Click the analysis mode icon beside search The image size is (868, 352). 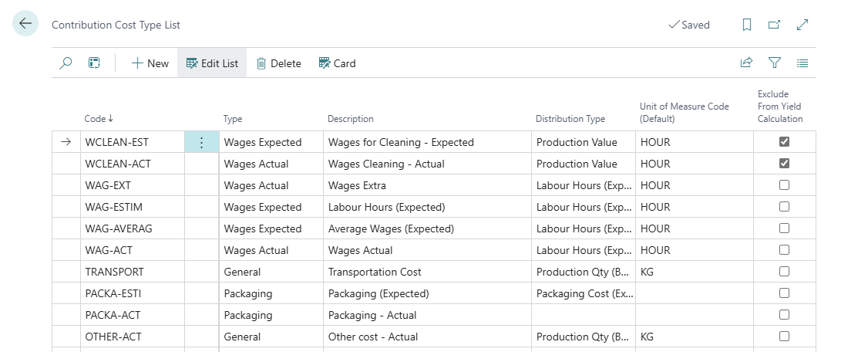pyautogui.click(x=94, y=63)
